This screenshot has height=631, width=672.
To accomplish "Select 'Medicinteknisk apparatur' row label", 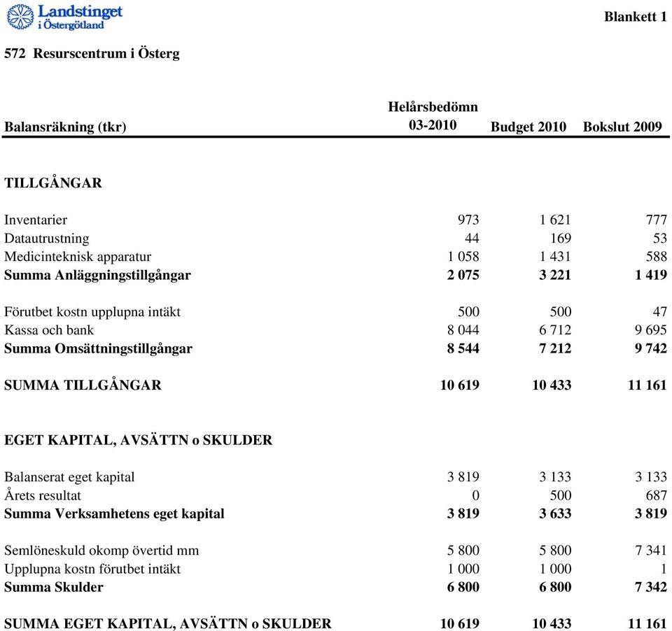I will [x=78, y=257].
